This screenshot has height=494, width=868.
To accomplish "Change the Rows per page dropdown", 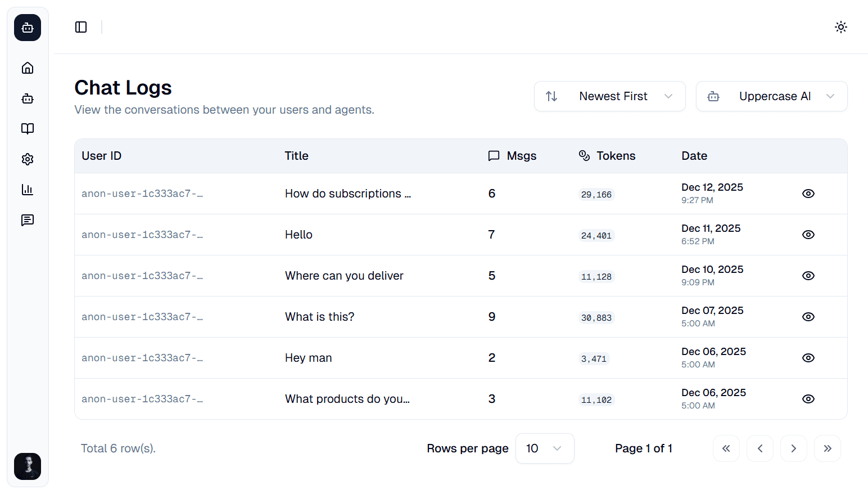I will pos(544,448).
